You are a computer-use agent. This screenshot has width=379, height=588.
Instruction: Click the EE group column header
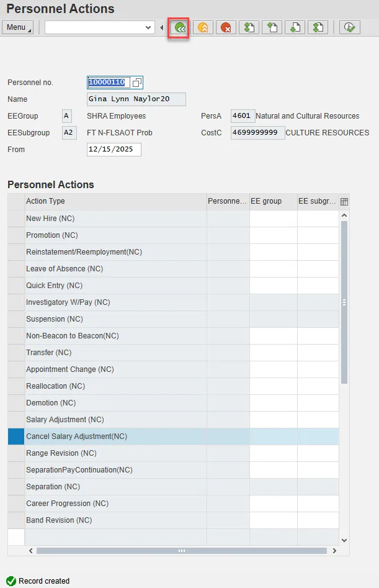[x=273, y=201]
